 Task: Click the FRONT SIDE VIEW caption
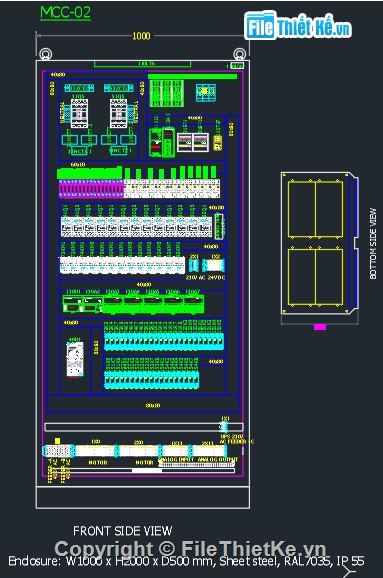122,531
